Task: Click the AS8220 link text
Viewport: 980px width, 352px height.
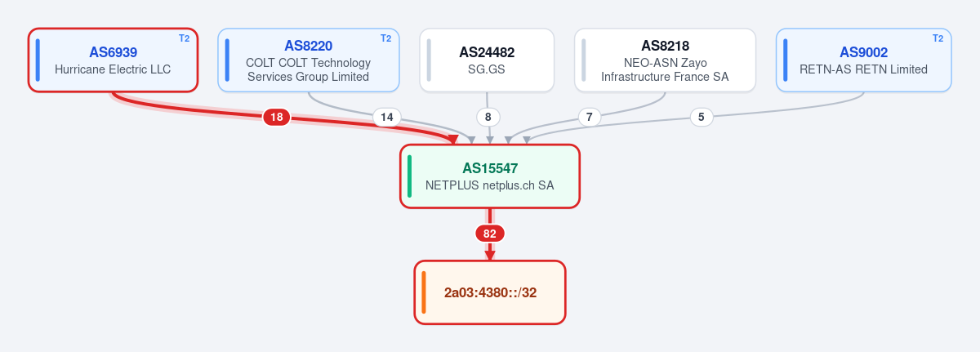Action: click(x=308, y=46)
